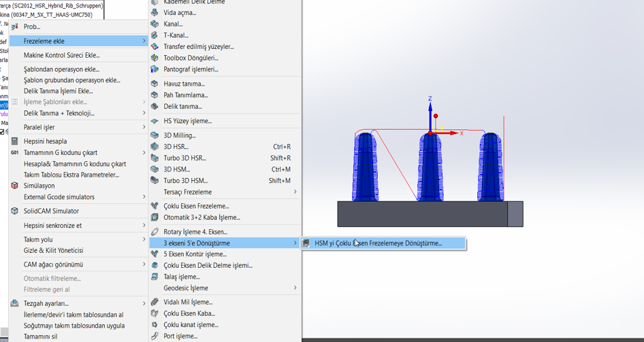Click the Vida açma operation icon
This screenshot has width=644, height=342.
[155, 12]
